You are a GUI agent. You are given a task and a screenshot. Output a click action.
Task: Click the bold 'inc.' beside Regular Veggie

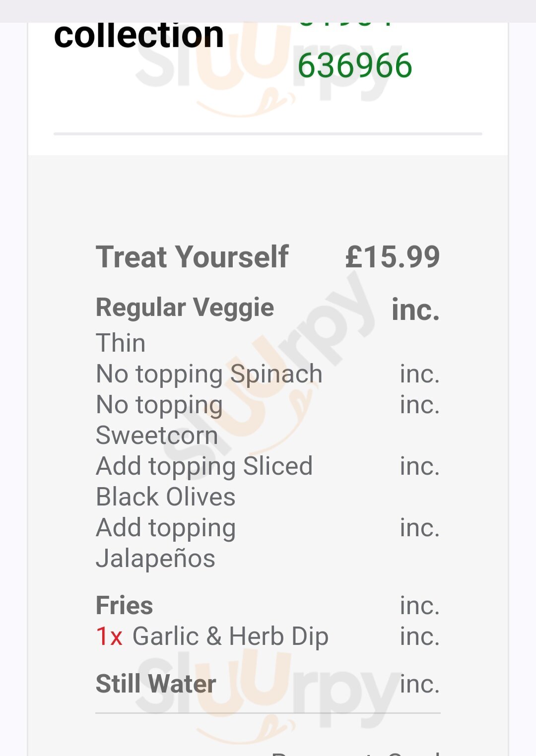(415, 310)
